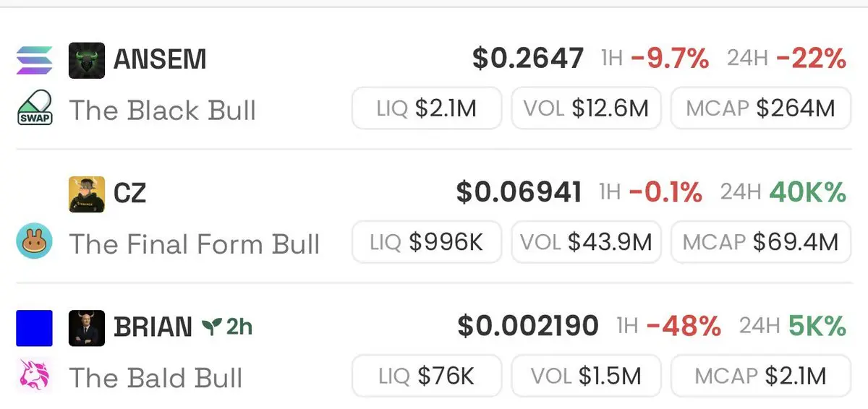The image size is (868, 409).
Task: Open The Black Bull token name
Action: tap(163, 111)
